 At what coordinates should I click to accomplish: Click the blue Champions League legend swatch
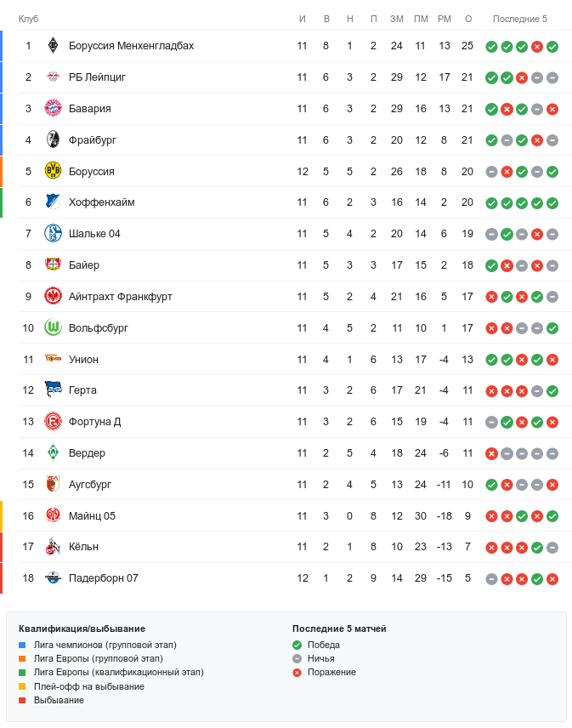coord(22,646)
